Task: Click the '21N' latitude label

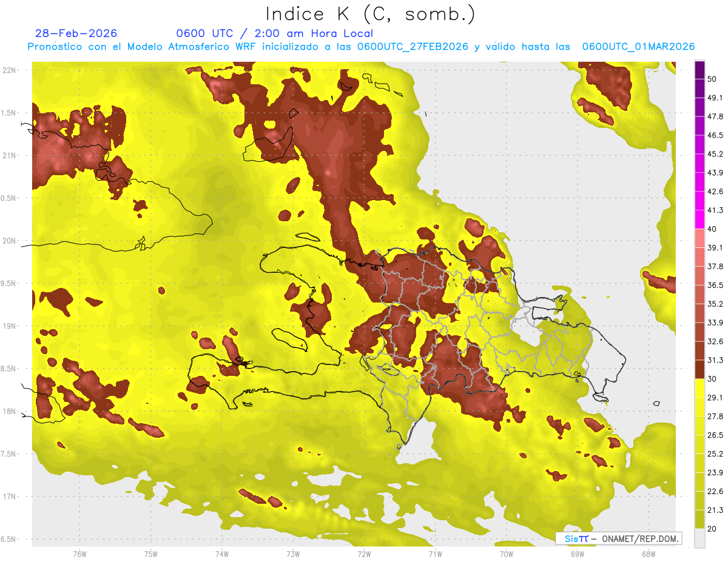Action: click(x=9, y=155)
